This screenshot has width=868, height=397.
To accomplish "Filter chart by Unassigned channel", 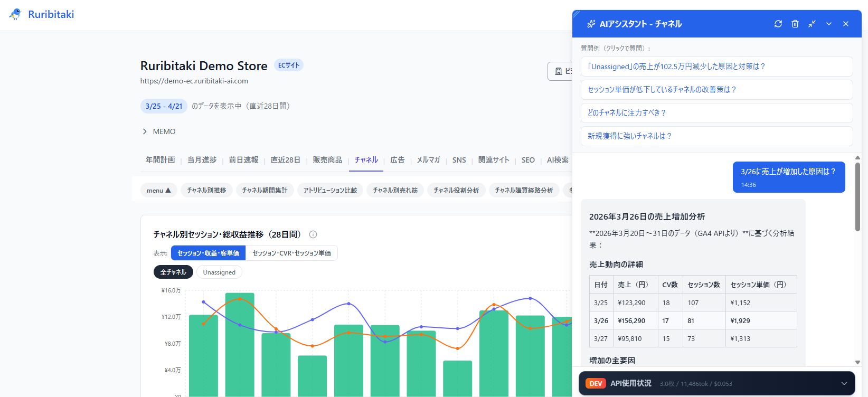I will 219,272.
